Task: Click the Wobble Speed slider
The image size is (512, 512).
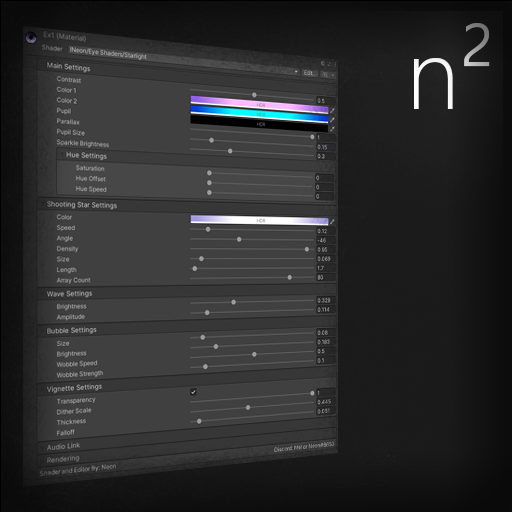Action: tap(252, 354)
